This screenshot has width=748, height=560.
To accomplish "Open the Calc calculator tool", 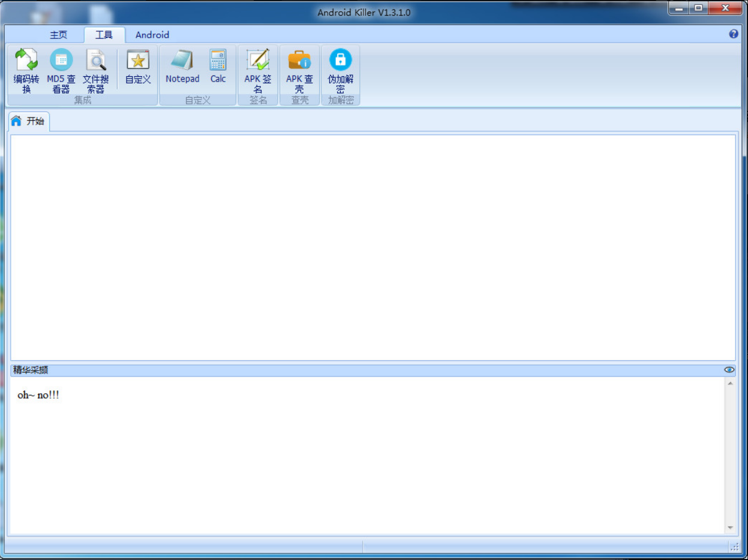I will click(x=218, y=67).
